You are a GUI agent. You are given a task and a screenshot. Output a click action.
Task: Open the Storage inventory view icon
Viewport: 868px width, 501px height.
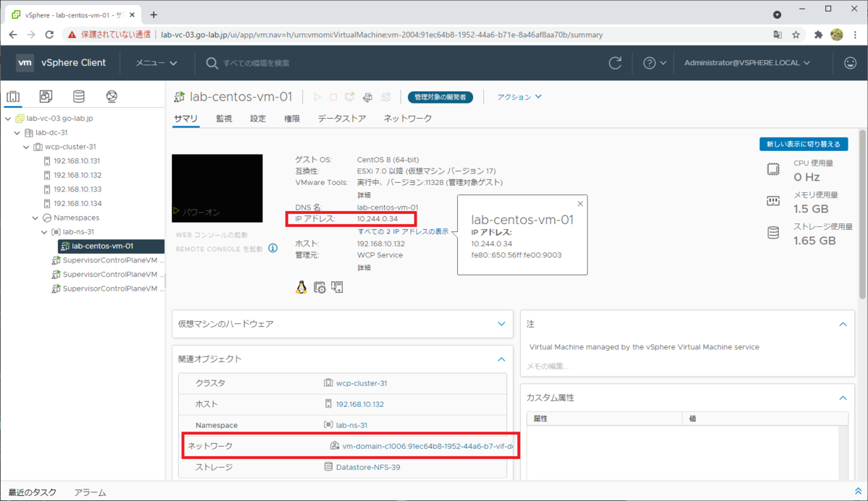[79, 96]
